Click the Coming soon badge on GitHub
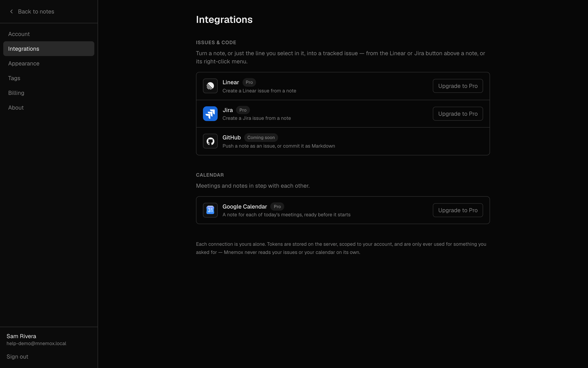Viewport: 588px width, 368px height. click(261, 138)
